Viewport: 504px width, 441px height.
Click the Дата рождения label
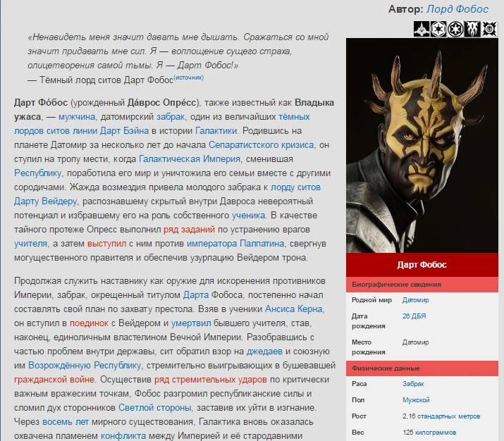(369, 321)
